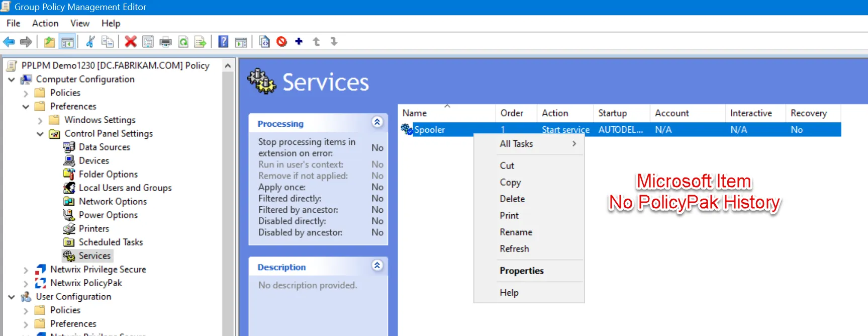This screenshot has height=336, width=868.
Task: Collapse the Control Panel Settings tree node
Action: point(40,134)
